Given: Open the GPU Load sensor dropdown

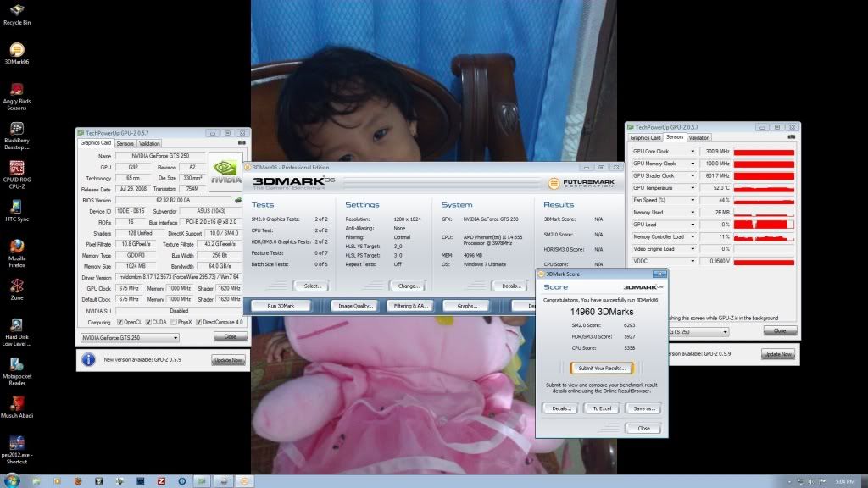Looking at the screenshot, I should (692, 224).
